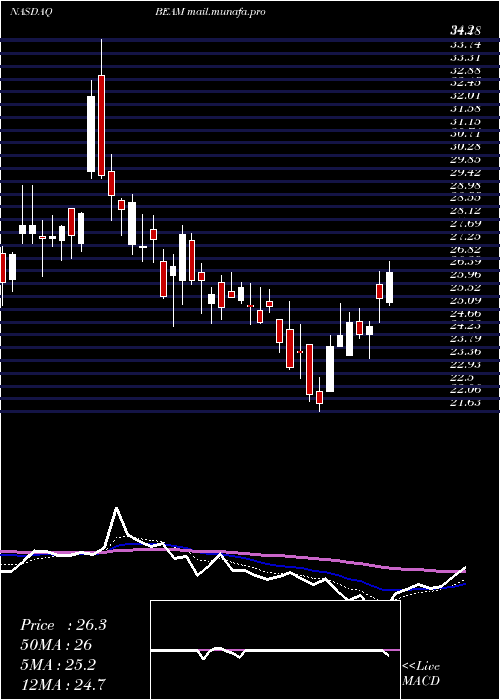Click the NASDAQ exchange label
The height and width of the screenshot is (700, 500).
tap(31, 12)
